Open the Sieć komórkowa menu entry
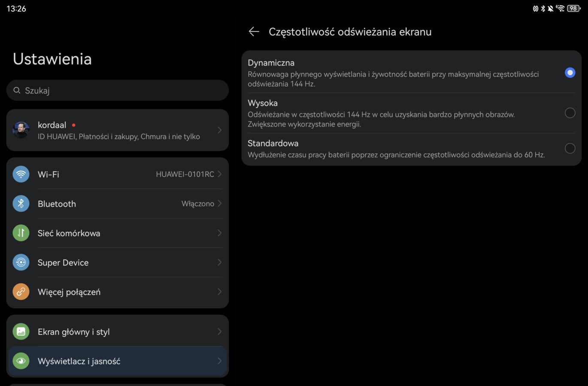 pyautogui.click(x=69, y=233)
